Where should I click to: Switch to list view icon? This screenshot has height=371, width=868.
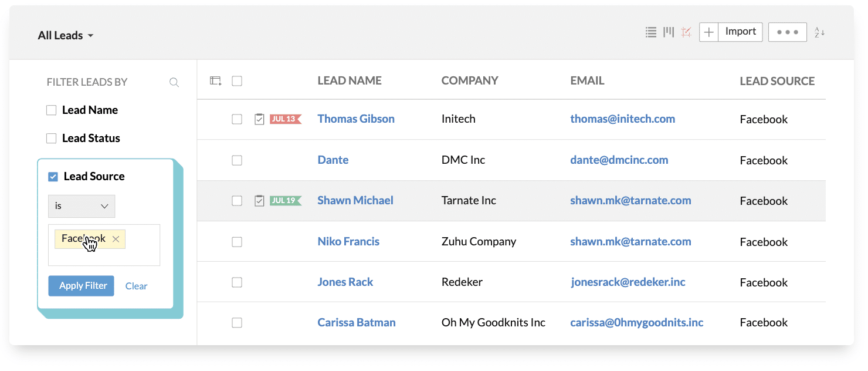(x=650, y=32)
